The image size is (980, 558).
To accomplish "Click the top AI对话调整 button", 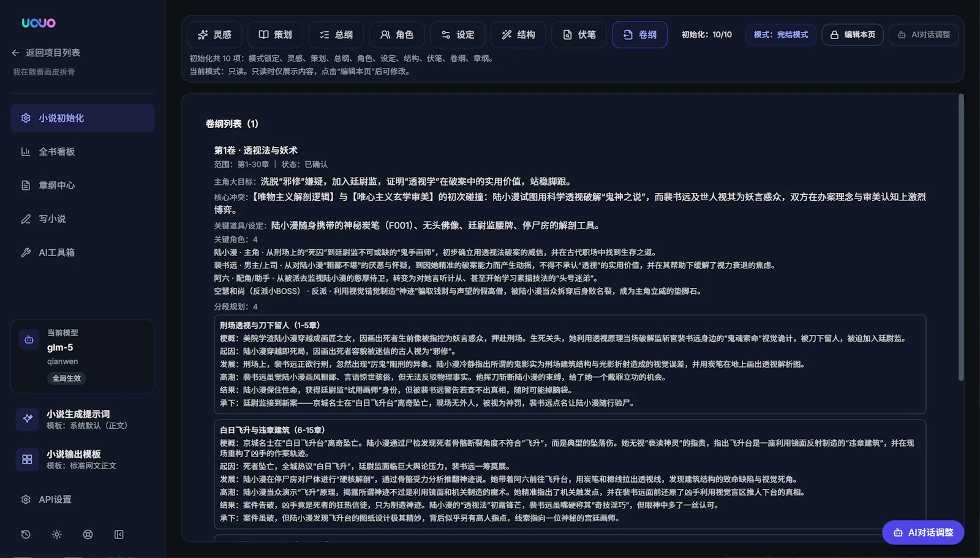I will pos(924,35).
